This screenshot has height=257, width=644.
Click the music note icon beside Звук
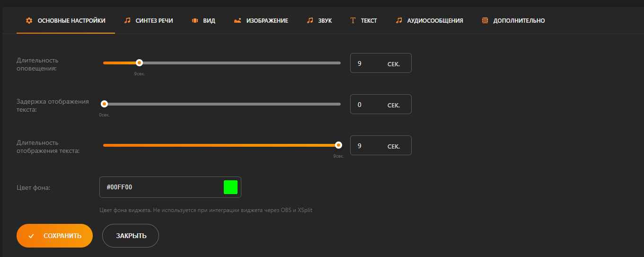(310, 21)
